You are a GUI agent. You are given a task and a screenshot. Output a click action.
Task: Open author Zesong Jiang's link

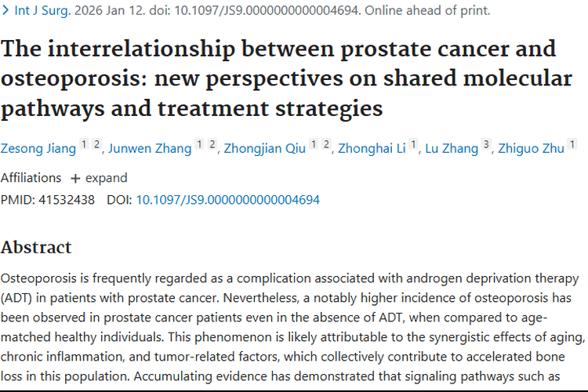pyautogui.click(x=38, y=148)
